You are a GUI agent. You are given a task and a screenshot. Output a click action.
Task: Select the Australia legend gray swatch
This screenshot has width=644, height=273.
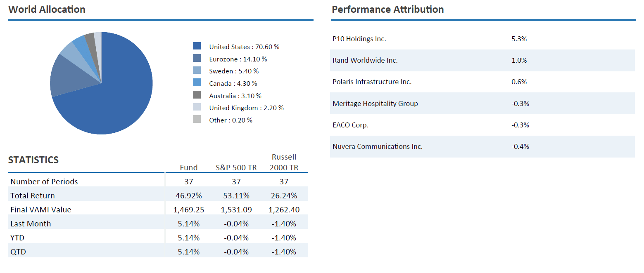(x=197, y=95)
